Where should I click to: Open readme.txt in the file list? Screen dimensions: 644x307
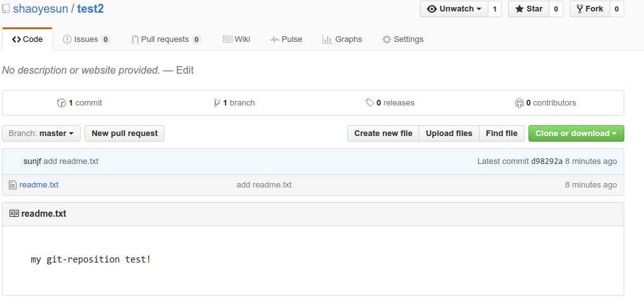pos(39,185)
